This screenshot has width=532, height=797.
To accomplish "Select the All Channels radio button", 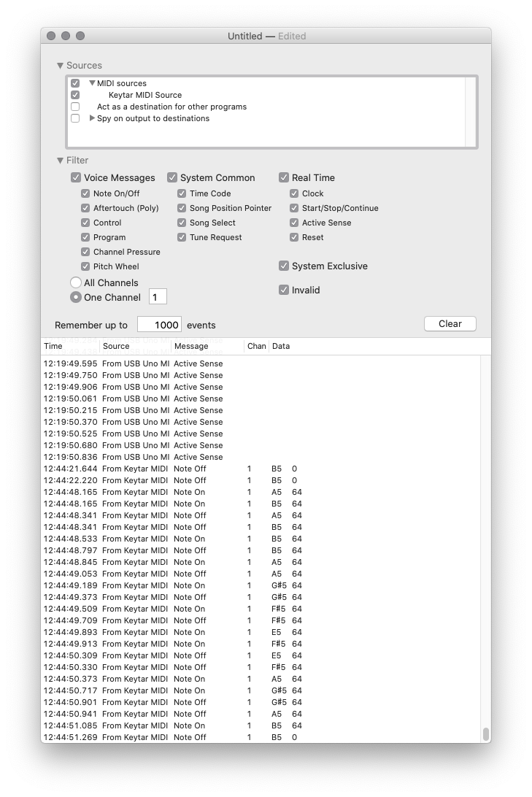I will [x=76, y=282].
